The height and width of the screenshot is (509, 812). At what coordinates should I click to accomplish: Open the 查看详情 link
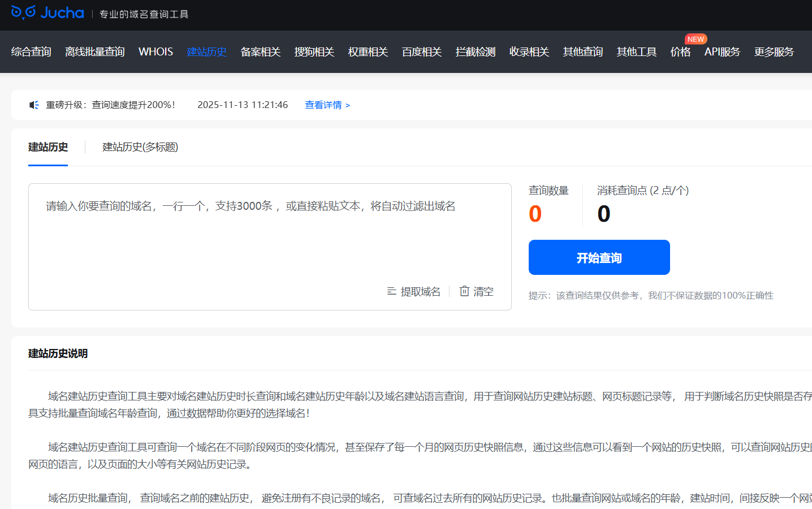327,105
